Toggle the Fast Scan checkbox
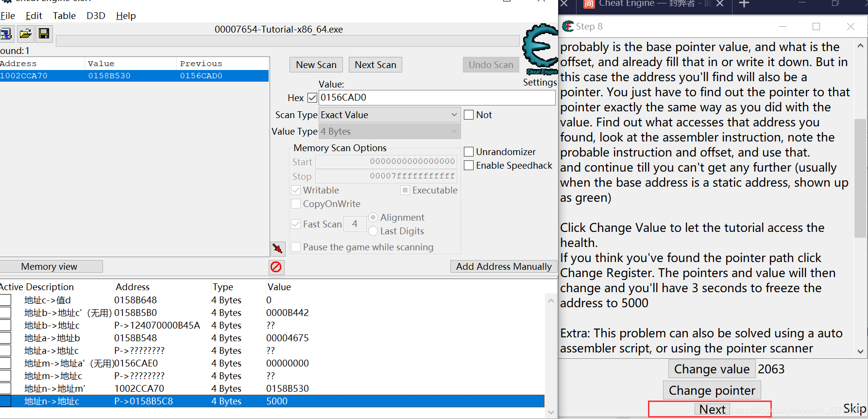The image size is (868, 419). coord(296,224)
